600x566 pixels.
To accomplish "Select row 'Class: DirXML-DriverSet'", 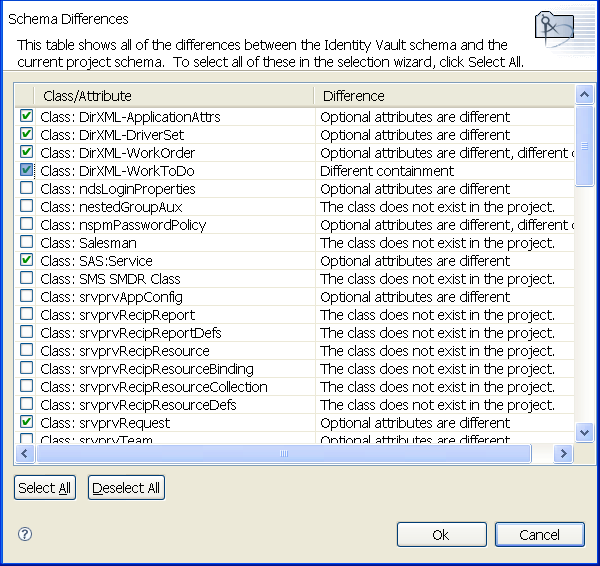I will [x=295, y=135].
